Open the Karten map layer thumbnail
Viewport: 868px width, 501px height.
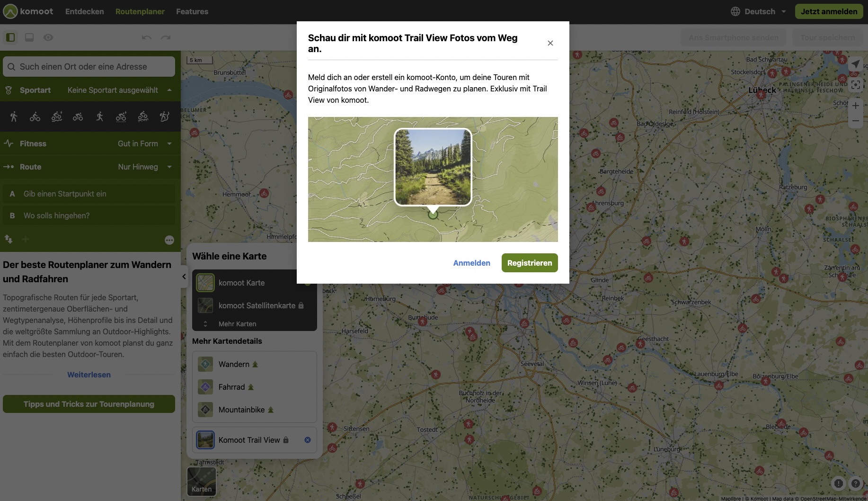point(202,481)
